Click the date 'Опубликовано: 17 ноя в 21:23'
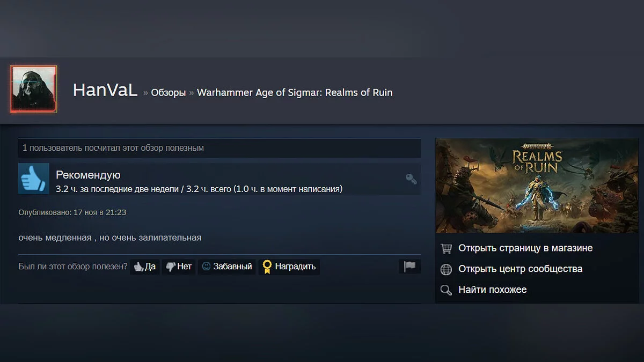This screenshot has width=644, height=362. click(72, 212)
